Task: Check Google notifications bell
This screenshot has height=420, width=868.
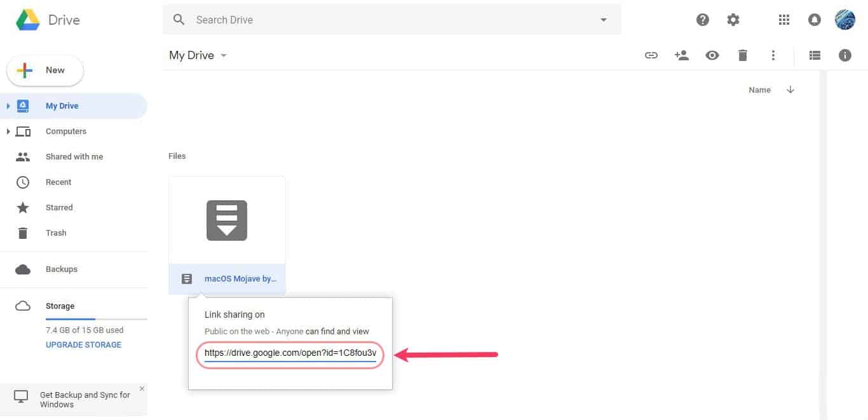Action: pyautogui.click(x=814, y=20)
